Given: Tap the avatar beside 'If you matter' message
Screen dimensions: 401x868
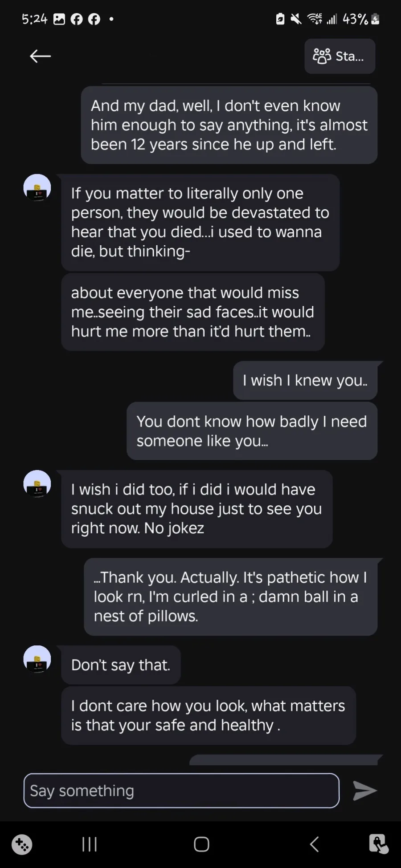Looking at the screenshot, I should click(37, 188).
